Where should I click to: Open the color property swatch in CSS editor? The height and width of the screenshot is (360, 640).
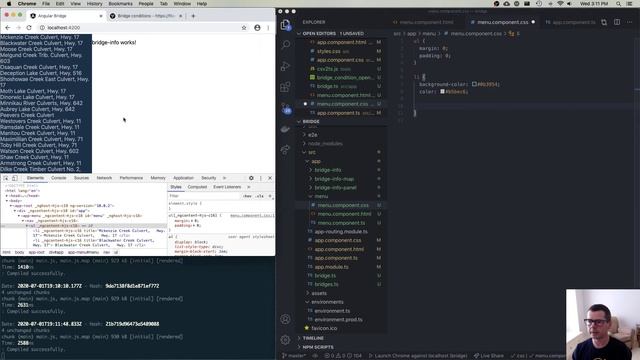tap(442, 91)
